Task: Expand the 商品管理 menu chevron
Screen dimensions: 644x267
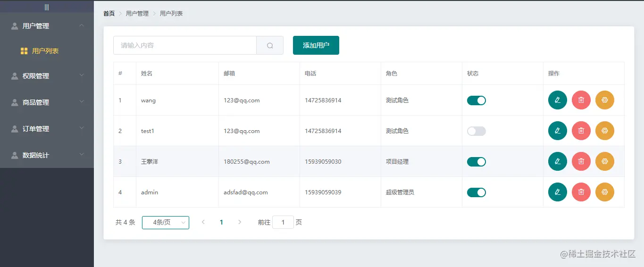Action: point(82,102)
